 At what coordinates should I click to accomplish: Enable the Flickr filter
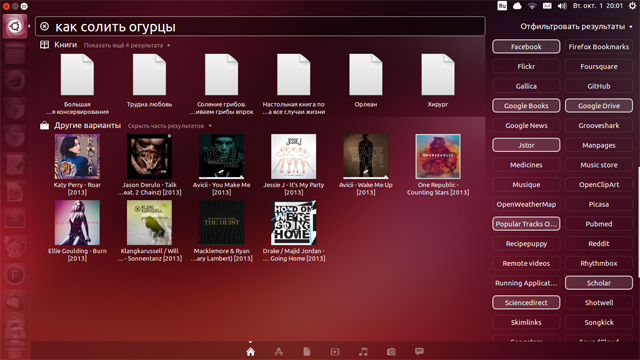coord(526,66)
